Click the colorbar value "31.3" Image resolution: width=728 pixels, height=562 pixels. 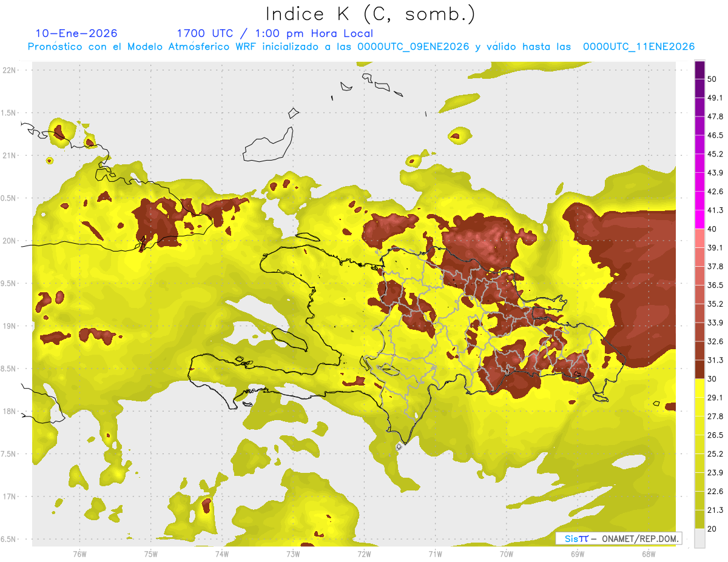pos(716,360)
